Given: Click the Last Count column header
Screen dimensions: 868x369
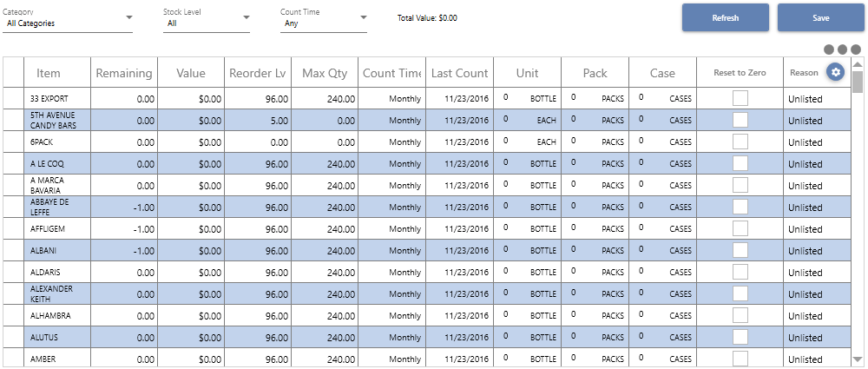Looking at the screenshot, I should (459, 73).
